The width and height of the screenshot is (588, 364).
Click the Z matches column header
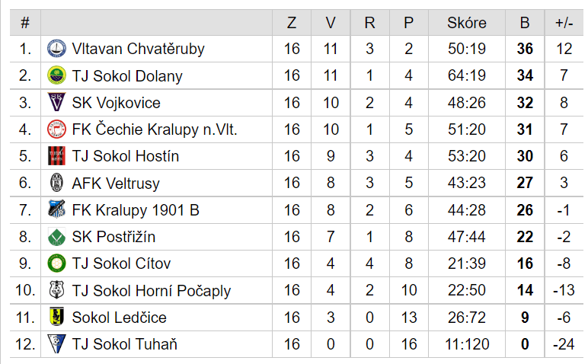[292, 23]
